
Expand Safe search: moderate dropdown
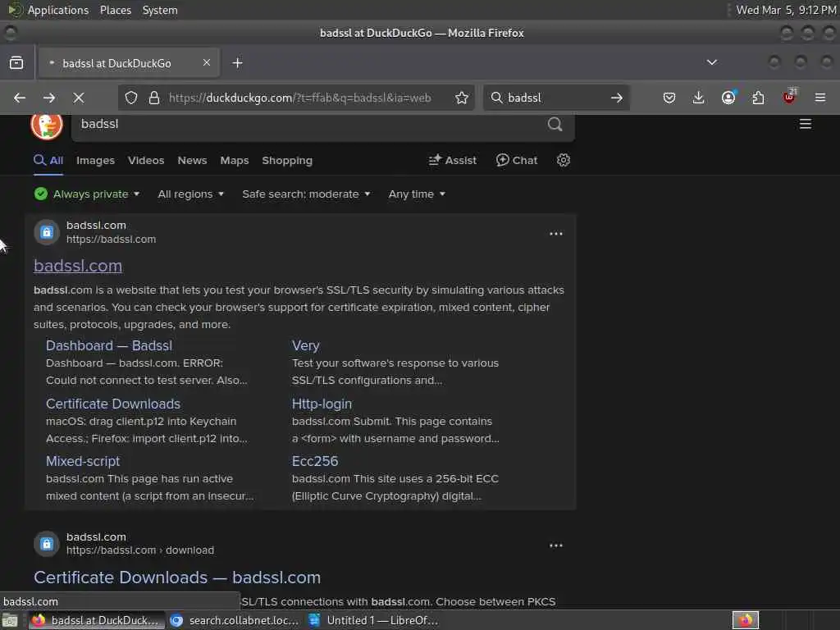point(306,194)
